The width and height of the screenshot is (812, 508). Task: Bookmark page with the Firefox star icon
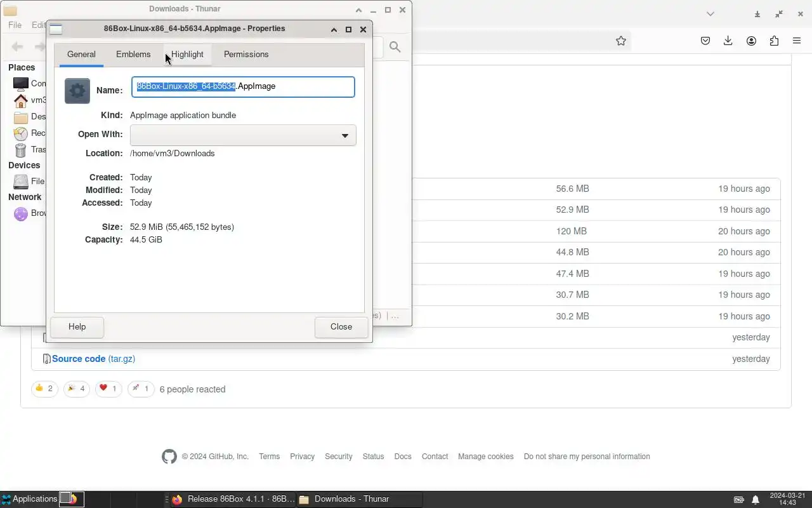(621, 41)
